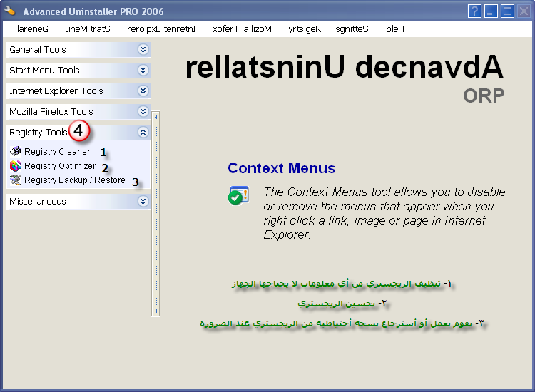Open the mirrored General menu (lareneG)
This screenshot has width=535, height=392.
(x=33, y=29)
